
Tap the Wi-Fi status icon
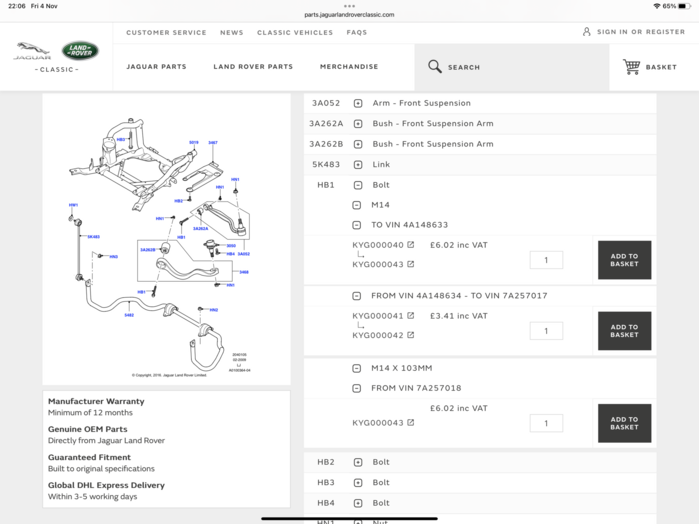657,6
